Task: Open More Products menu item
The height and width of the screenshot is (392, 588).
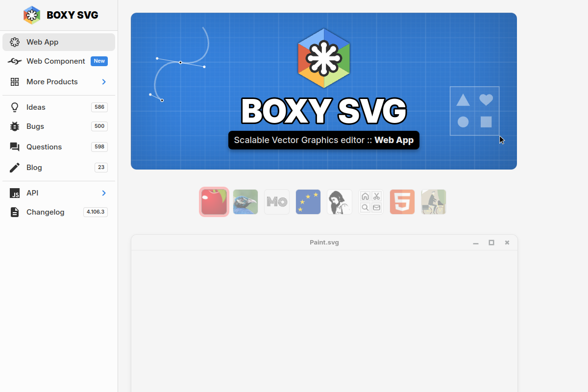Action: [59, 82]
